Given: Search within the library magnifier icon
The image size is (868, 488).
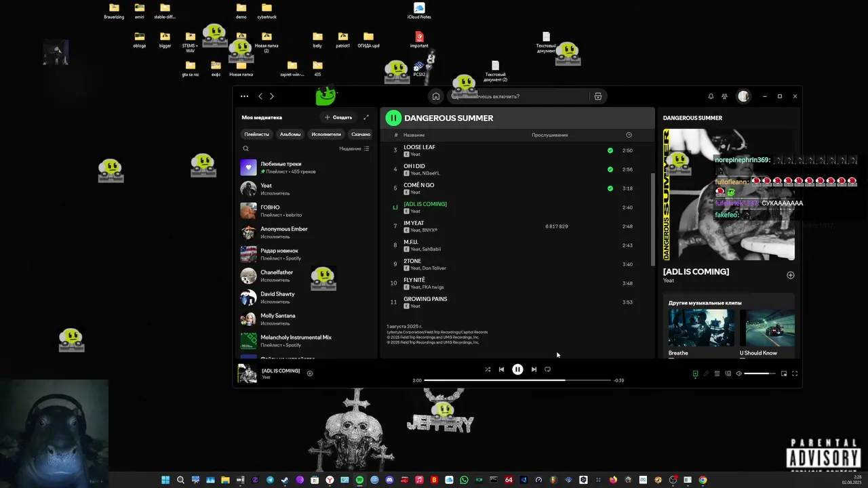Looking at the screenshot, I should tap(245, 148).
